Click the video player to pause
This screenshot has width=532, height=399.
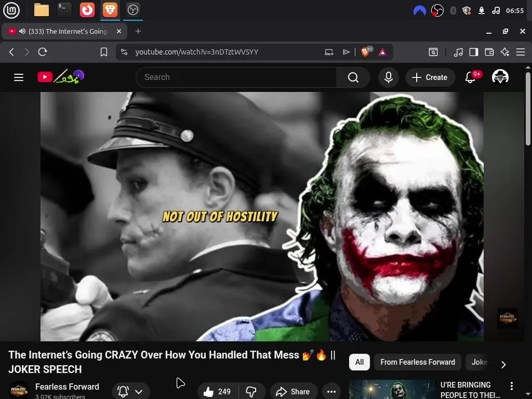(262, 217)
